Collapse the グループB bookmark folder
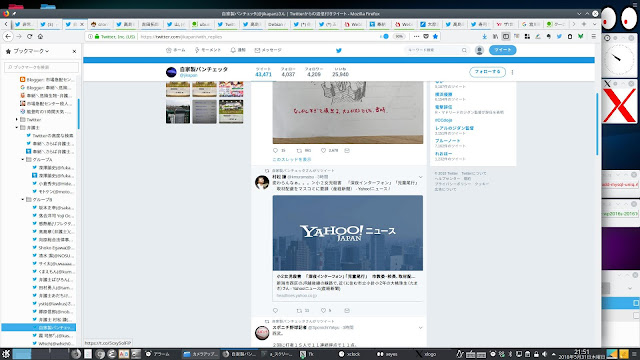640x360 pixels. (x=23, y=200)
